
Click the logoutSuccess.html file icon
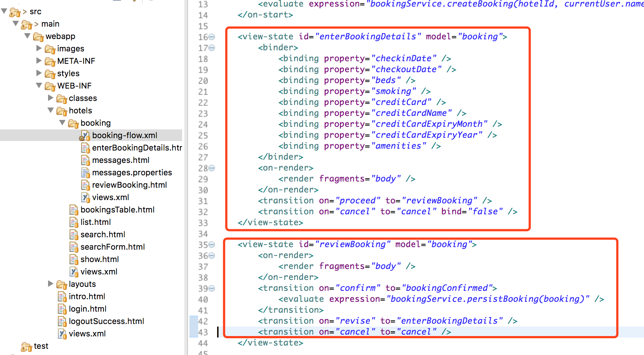pyautogui.click(x=62, y=321)
